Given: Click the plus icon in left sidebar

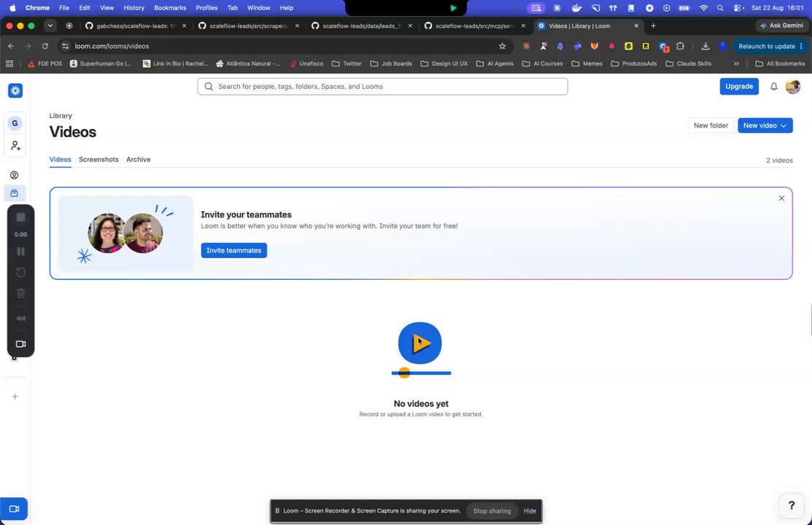Looking at the screenshot, I should (15, 397).
